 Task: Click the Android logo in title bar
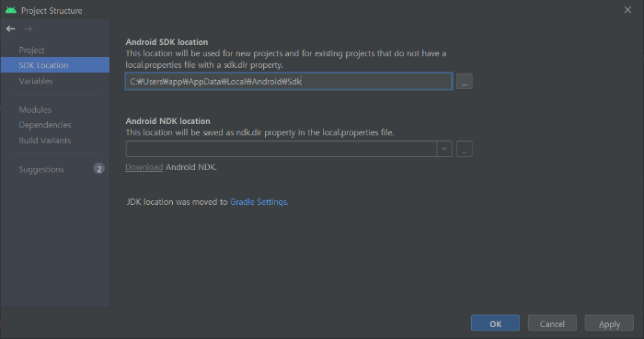11,10
